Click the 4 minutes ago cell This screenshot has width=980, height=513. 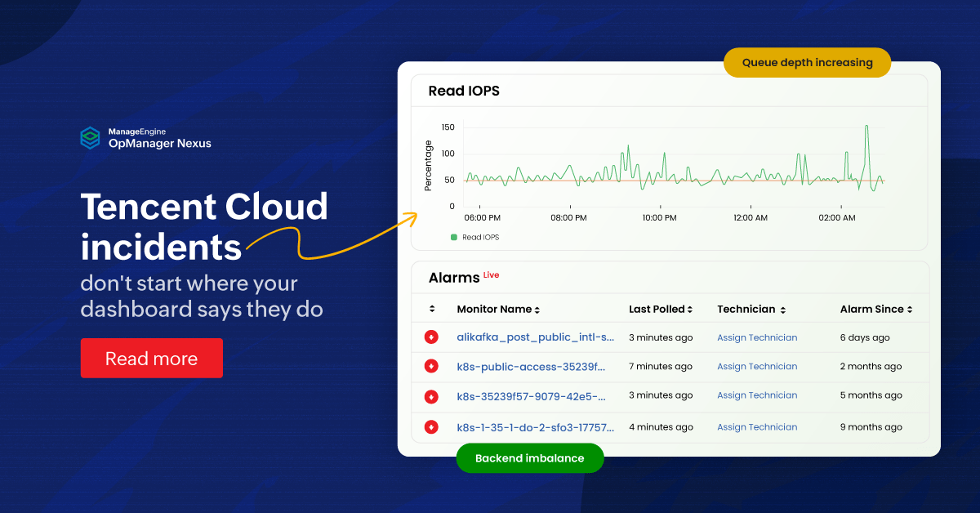tap(661, 427)
